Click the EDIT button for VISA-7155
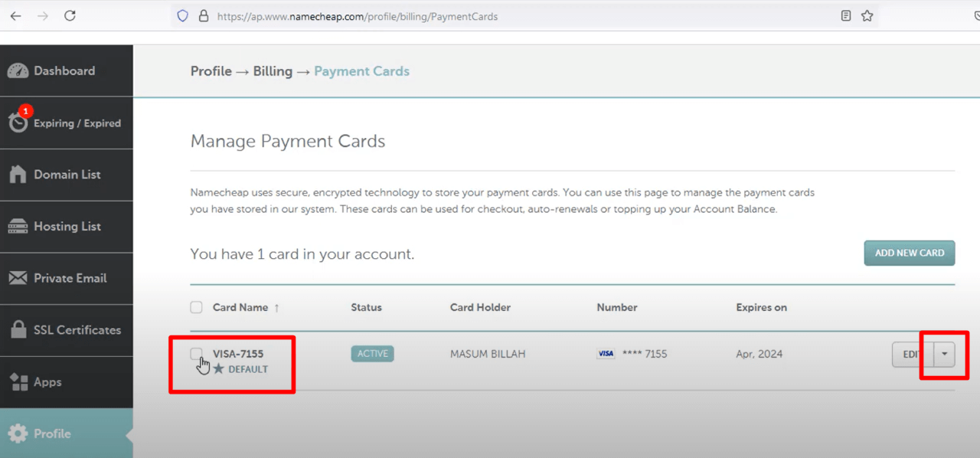 click(x=913, y=354)
